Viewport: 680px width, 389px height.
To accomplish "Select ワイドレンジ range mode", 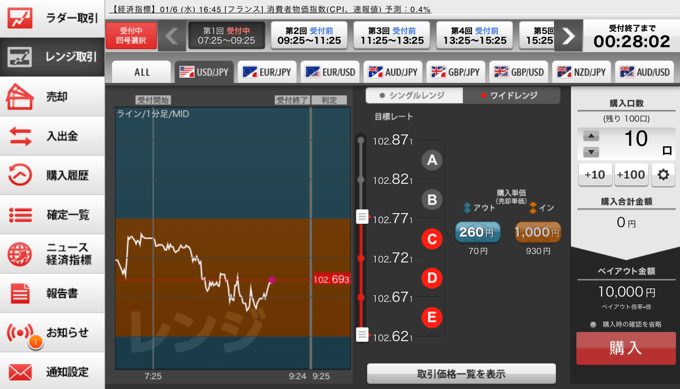I will (512, 95).
